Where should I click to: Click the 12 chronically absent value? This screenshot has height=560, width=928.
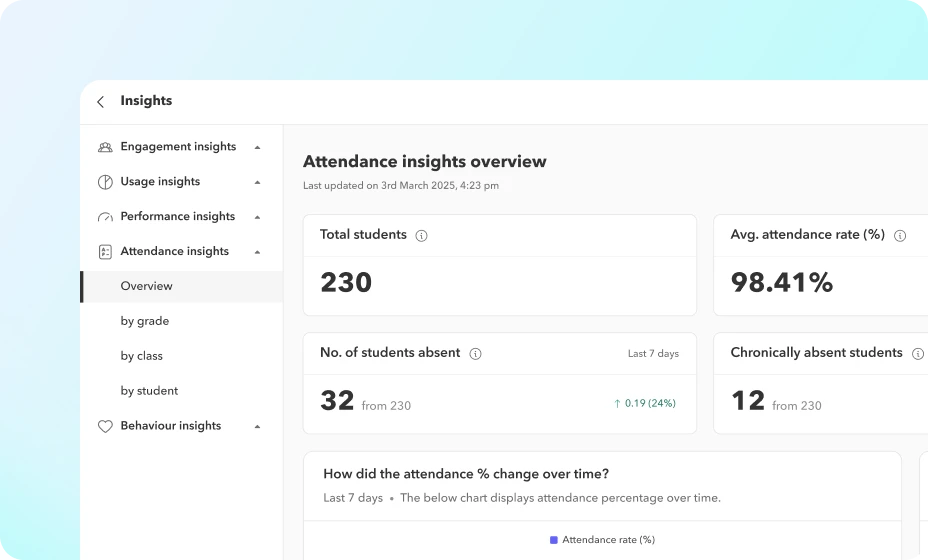[x=748, y=401]
